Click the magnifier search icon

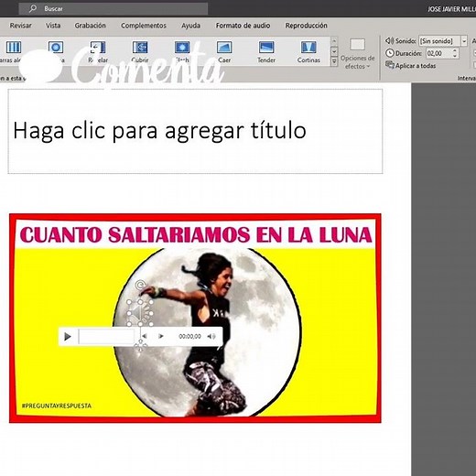click(x=33, y=8)
